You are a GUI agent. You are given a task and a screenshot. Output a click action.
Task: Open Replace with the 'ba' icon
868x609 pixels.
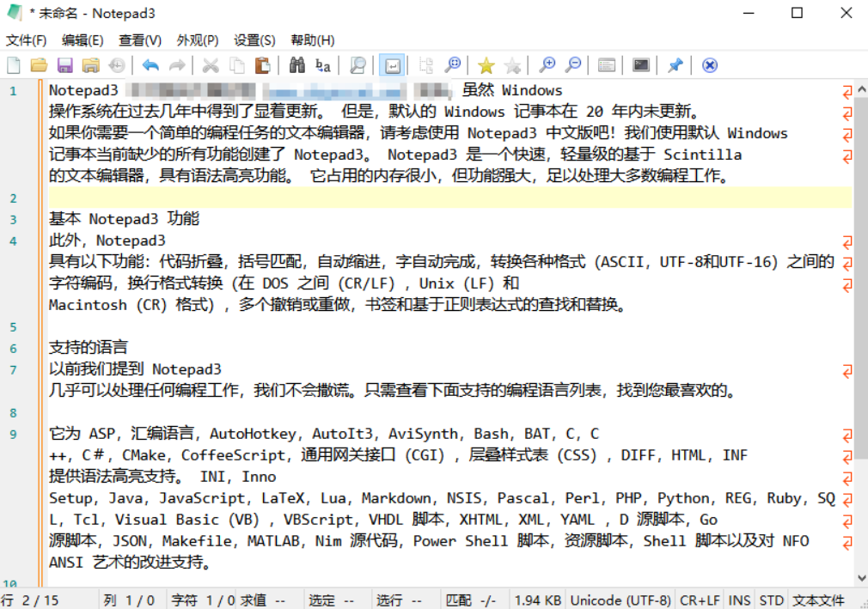(323, 65)
